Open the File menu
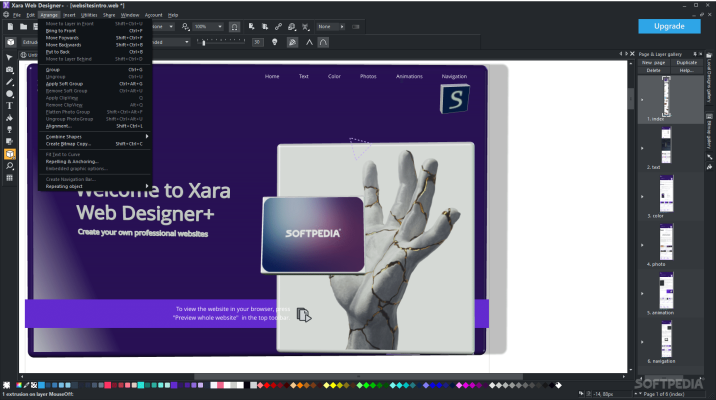 tap(17, 15)
